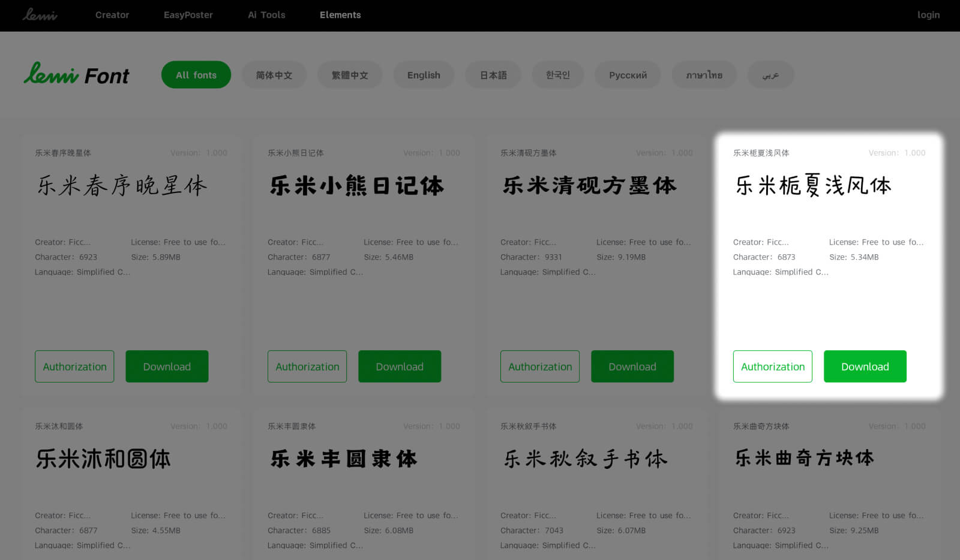Click the small title 乐米曲奇方块体
The image size is (960, 560).
coord(761,426)
